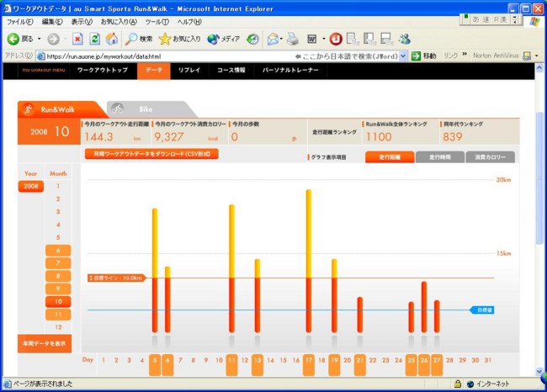Click the Stop loading icon
Screen dimensions: 547x392
click(77, 39)
